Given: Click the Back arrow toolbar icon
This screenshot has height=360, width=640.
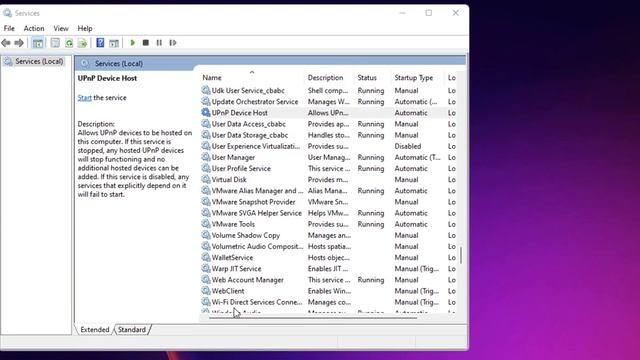Looking at the screenshot, I should [x=6, y=42].
